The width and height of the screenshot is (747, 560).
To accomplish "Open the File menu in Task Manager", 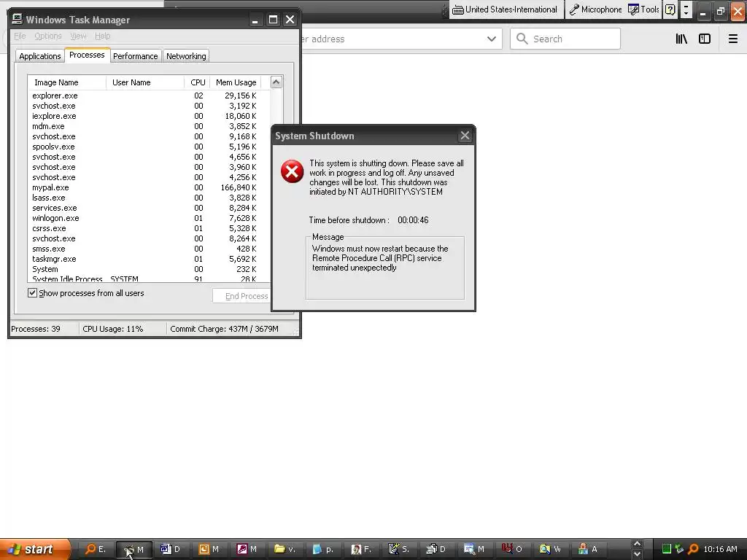I will [x=20, y=36].
